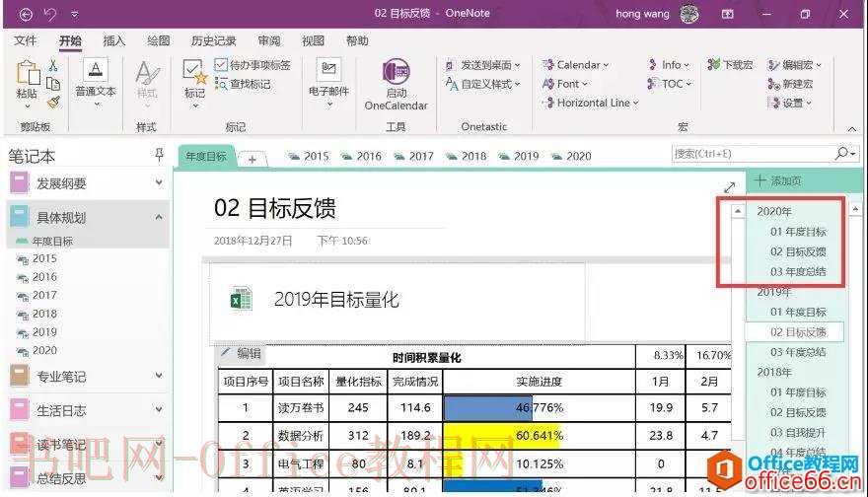Click the 电气工程 progress bar 10.125%
Viewport: 868px width, 497px height.
(539, 463)
